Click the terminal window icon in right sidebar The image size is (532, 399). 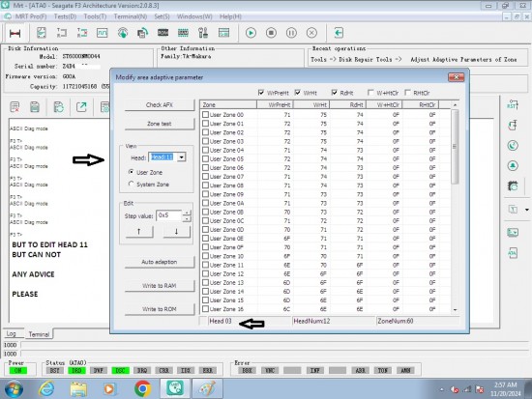tap(513, 233)
